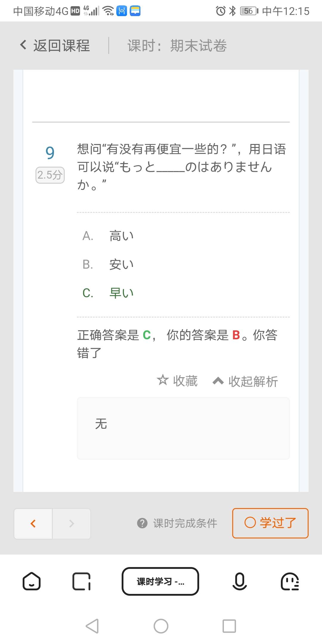Open the home icon in the bottom bar
Image resolution: width=322 pixels, height=644 pixels.
(x=32, y=581)
